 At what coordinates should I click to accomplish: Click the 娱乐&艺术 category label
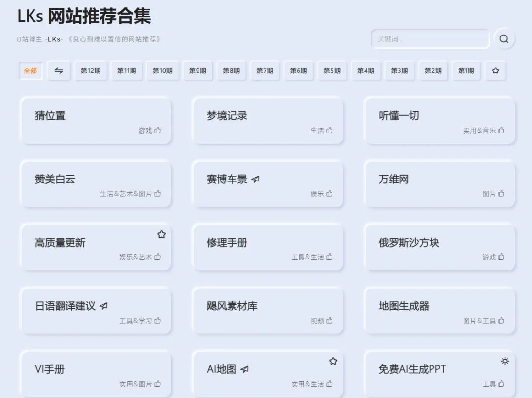click(135, 257)
